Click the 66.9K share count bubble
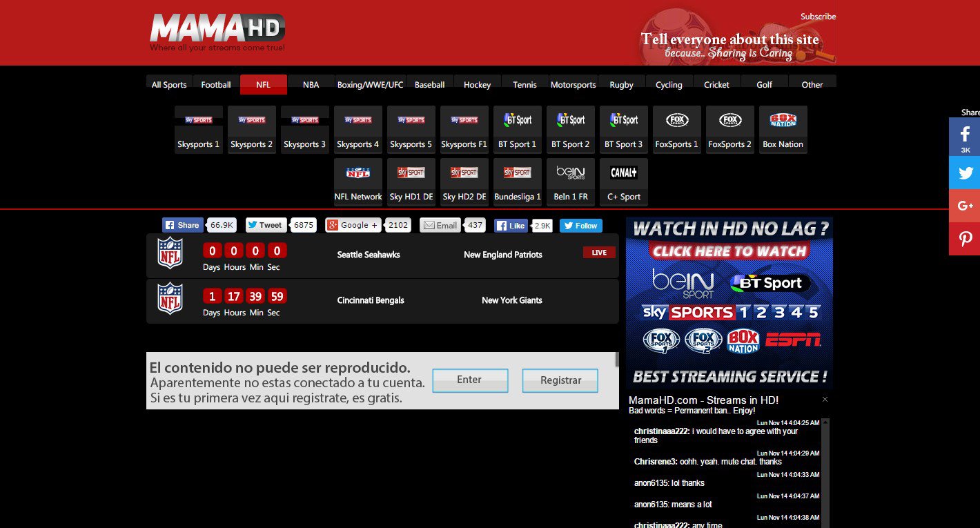Viewport: 980px width, 528px height. 222,225
